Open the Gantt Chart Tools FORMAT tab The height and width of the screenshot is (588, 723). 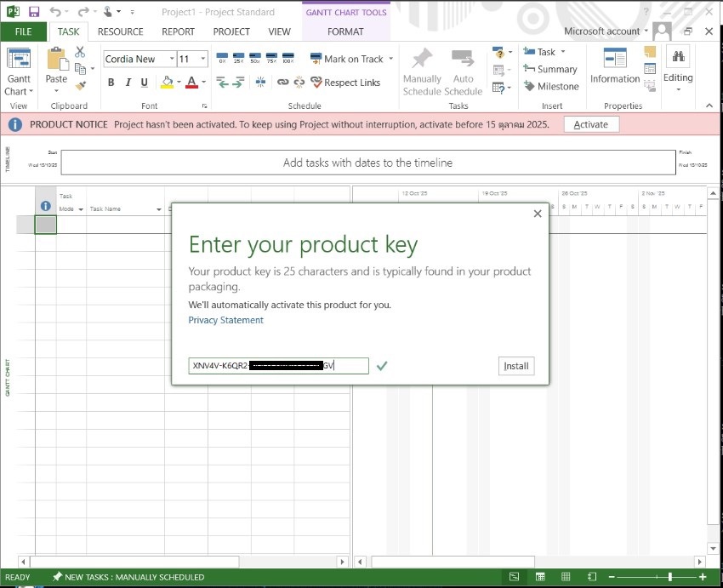coord(345,31)
